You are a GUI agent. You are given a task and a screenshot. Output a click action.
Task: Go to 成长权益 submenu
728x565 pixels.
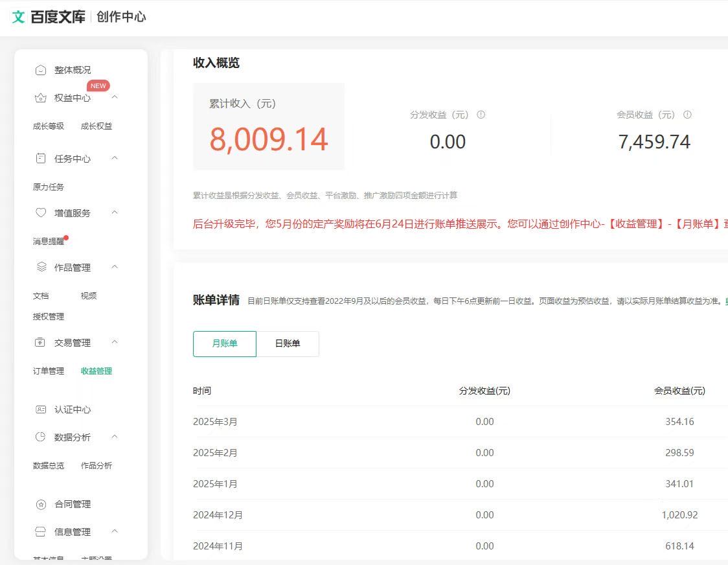tap(96, 126)
